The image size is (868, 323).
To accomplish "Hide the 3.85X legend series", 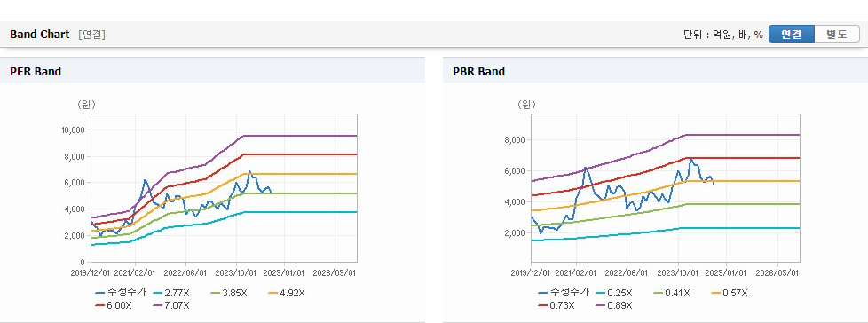I will pyautogui.click(x=228, y=293).
